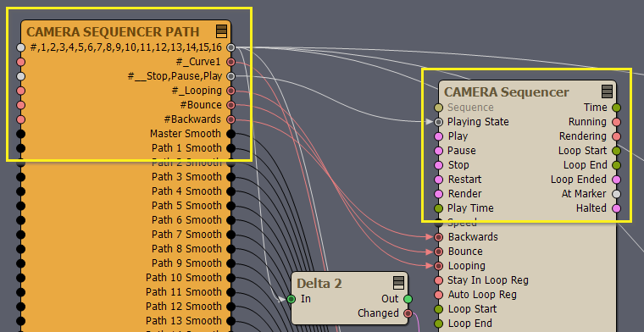Click the Path 5 Smooth input port
644x332 pixels.
pos(20,206)
